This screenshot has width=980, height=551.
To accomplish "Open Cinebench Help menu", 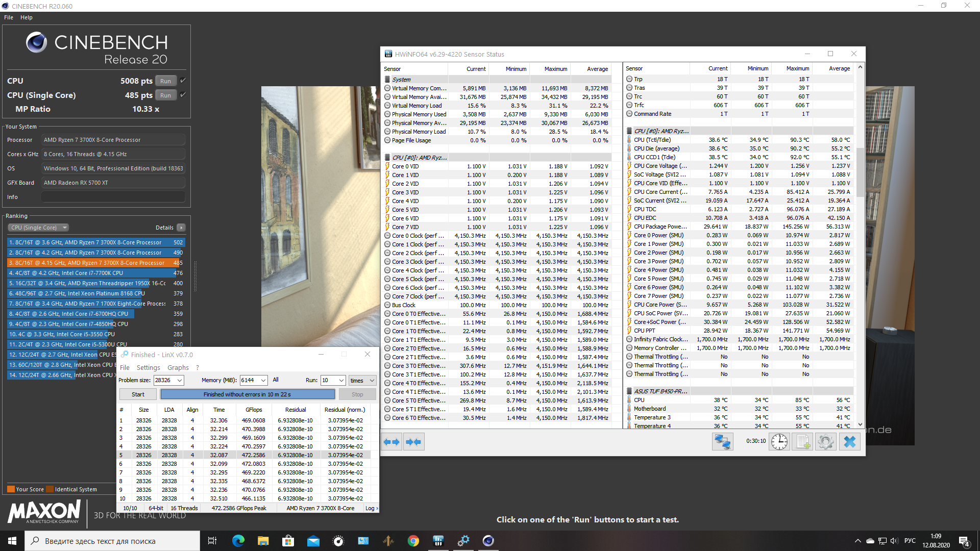I will coord(26,17).
